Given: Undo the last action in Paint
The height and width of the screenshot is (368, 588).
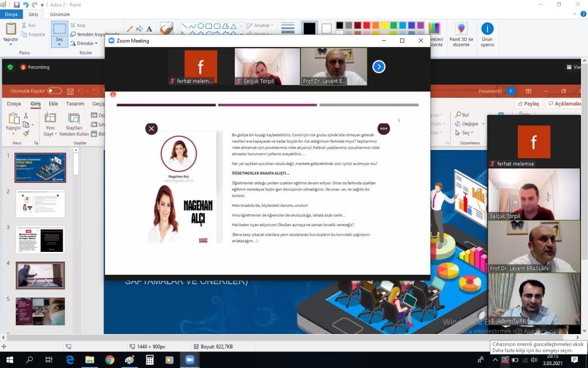Looking at the screenshot, I should tap(26, 5).
